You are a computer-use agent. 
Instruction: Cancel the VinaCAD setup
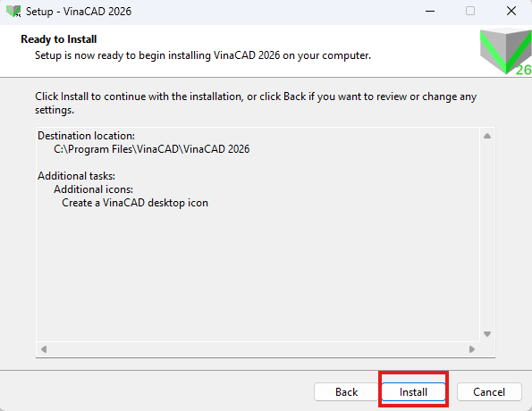click(489, 392)
